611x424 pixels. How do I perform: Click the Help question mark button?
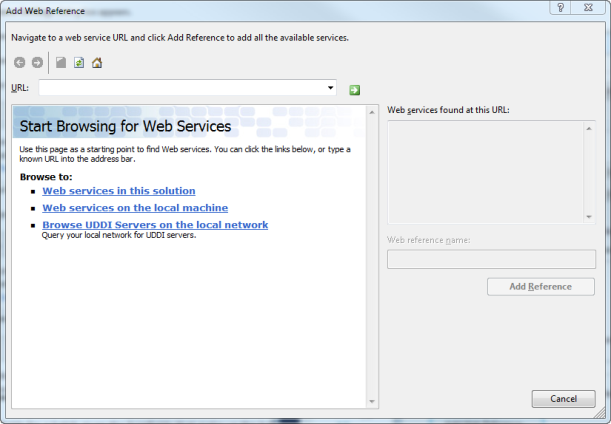click(x=560, y=8)
